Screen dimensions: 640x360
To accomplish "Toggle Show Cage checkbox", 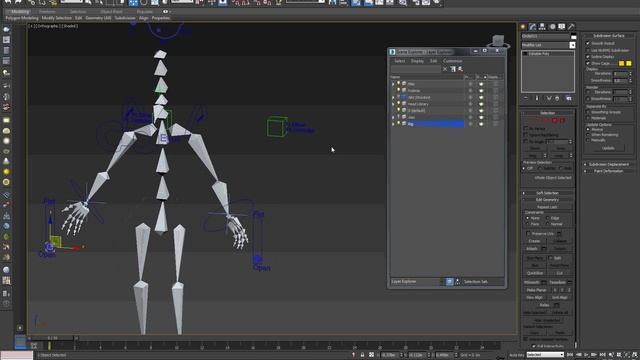I will [588, 63].
